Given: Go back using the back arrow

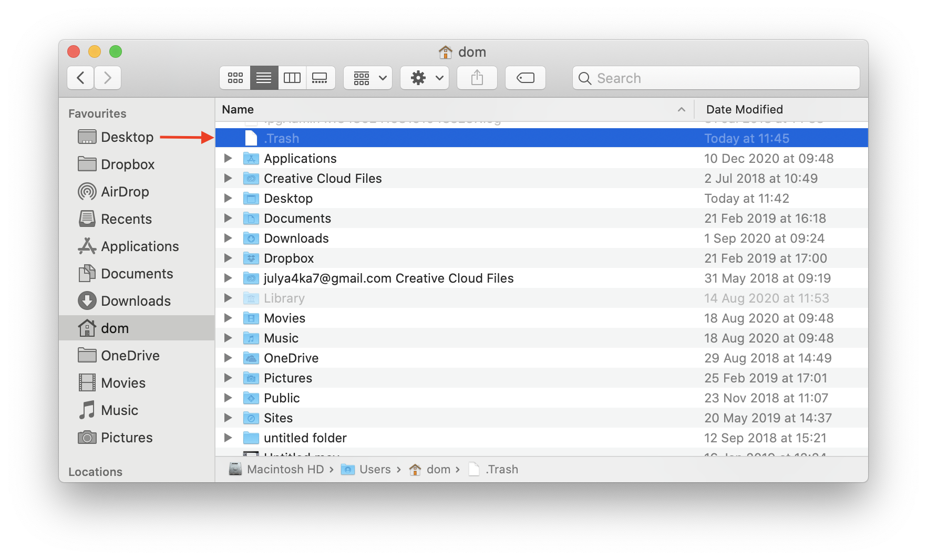Looking at the screenshot, I should tap(80, 77).
